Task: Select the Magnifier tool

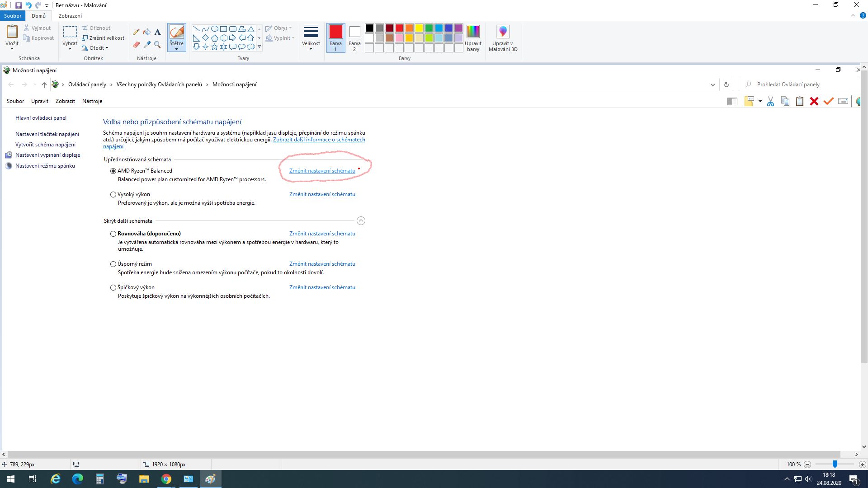Action: pyautogui.click(x=157, y=44)
